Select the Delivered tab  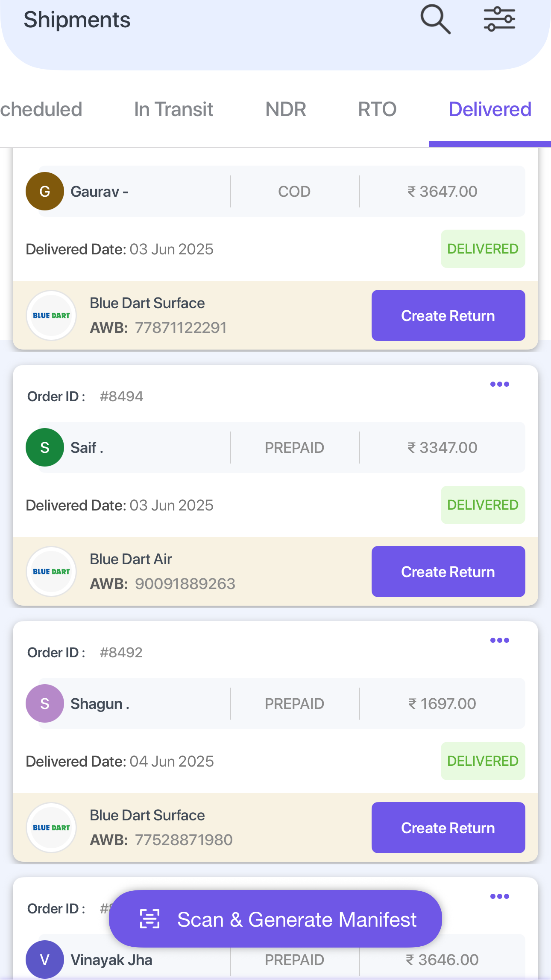[490, 109]
